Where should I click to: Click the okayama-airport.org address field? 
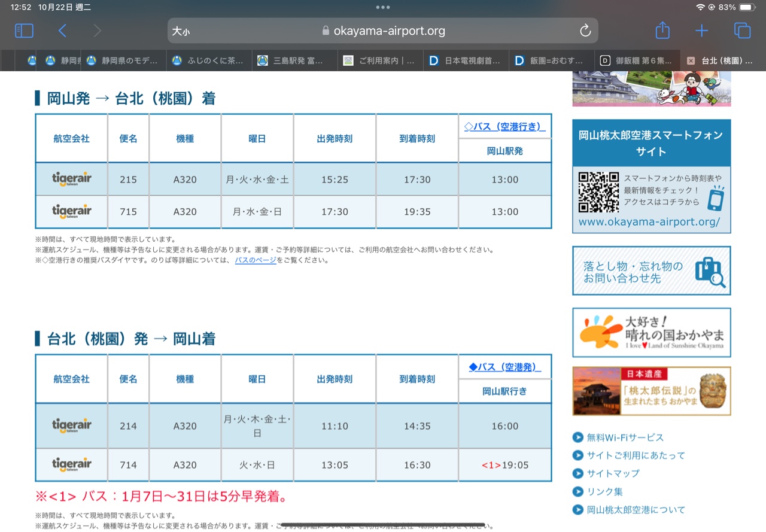[x=383, y=31]
